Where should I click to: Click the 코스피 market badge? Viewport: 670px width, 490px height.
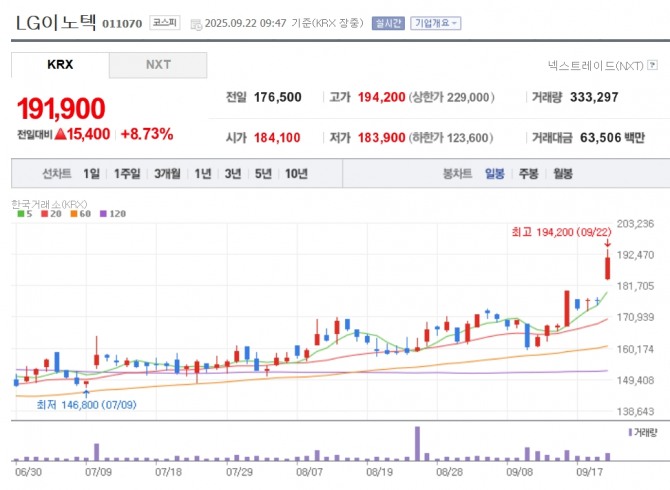[x=165, y=23]
